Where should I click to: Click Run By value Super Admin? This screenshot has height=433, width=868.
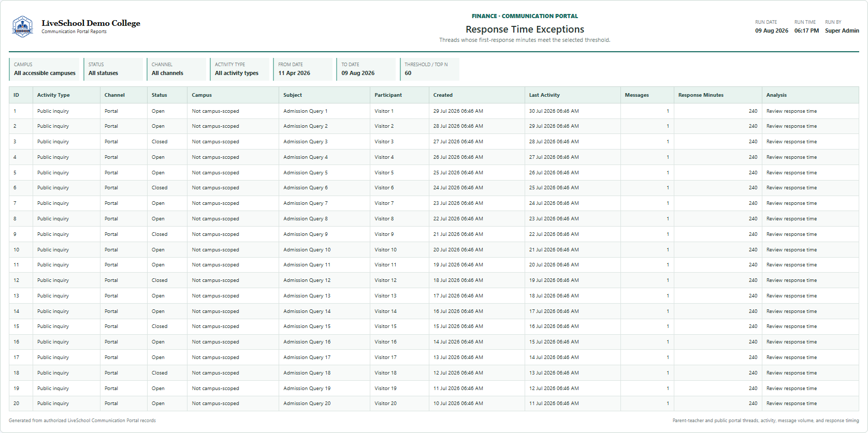point(842,31)
